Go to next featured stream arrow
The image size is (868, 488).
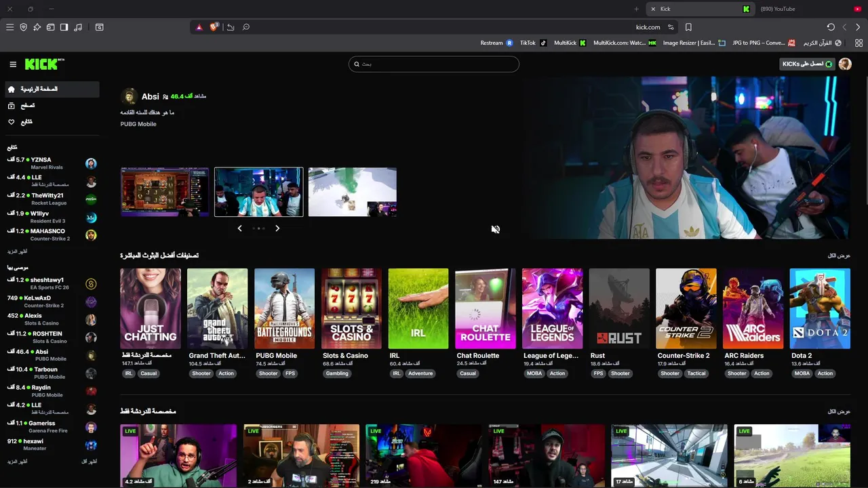coord(277,228)
